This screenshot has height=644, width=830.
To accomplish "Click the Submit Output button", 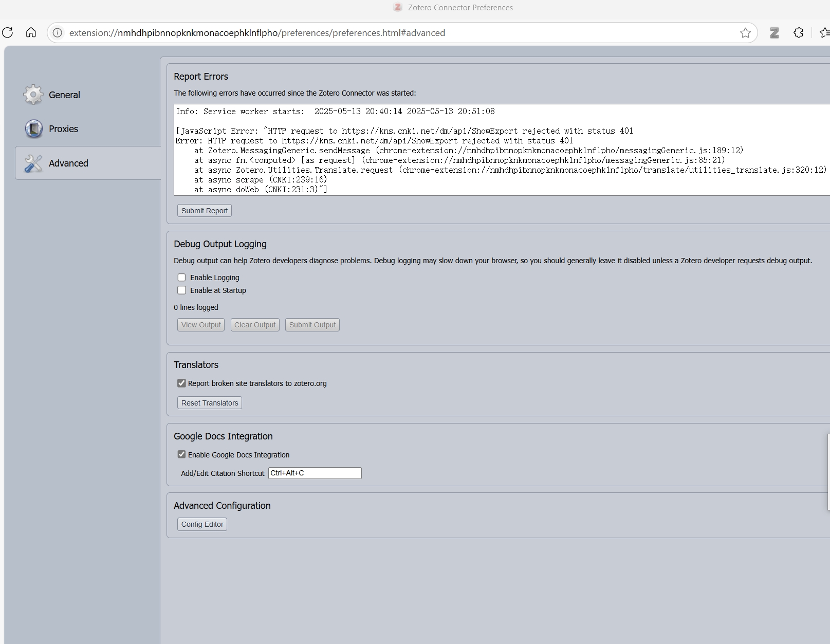I will tap(312, 325).
